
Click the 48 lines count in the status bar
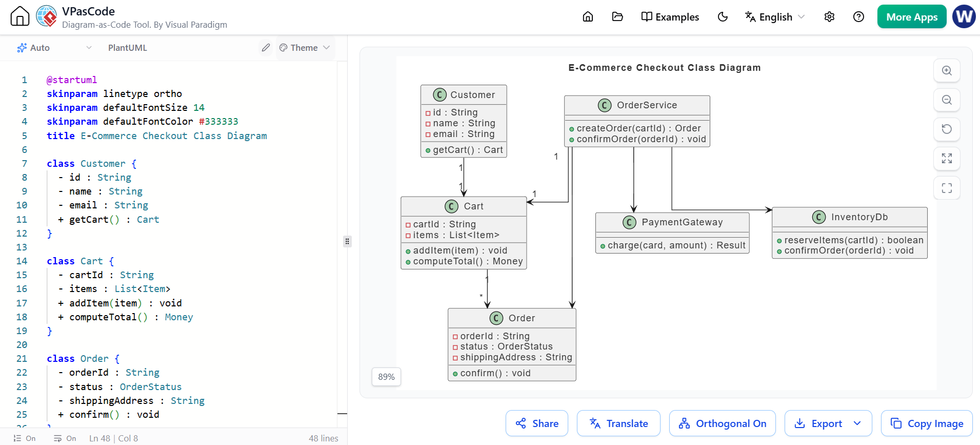(x=324, y=438)
